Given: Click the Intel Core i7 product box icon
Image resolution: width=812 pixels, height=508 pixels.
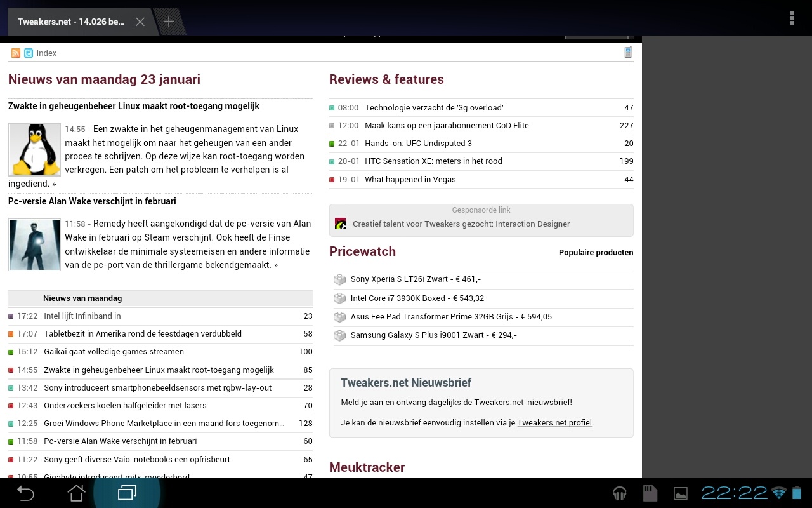Looking at the screenshot, I should pos(340,298).
